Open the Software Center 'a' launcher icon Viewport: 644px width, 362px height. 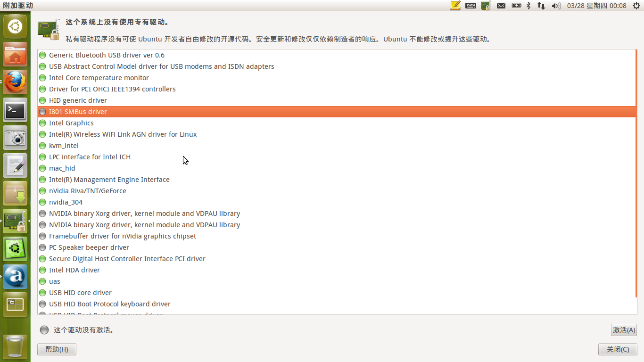pyautogui.click(x=15, y=277)
